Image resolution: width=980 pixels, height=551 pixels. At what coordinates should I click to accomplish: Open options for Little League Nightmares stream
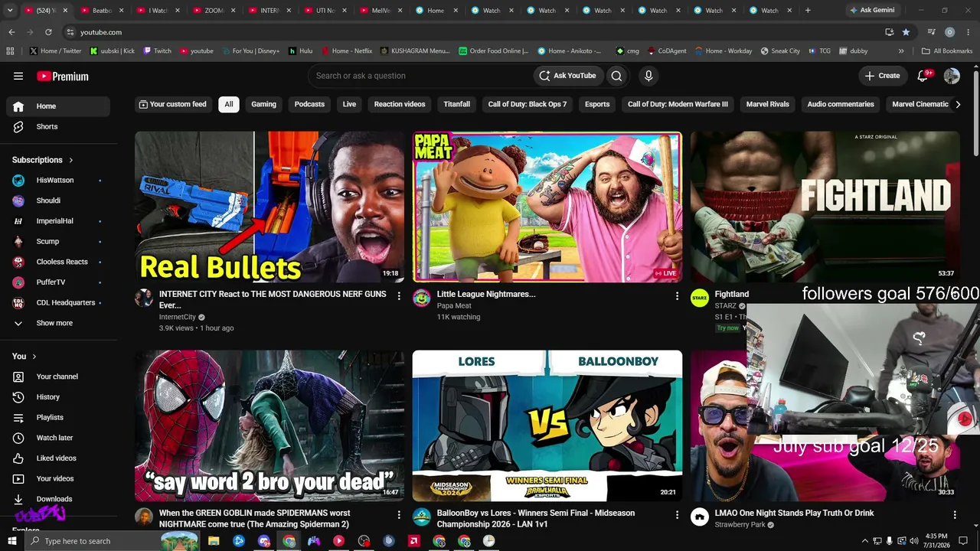click(677, 295)
